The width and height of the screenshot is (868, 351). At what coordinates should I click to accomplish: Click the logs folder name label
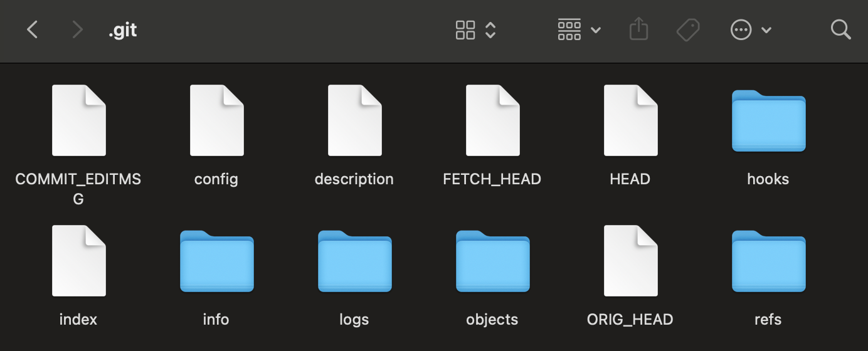click(x=354, y=320)
